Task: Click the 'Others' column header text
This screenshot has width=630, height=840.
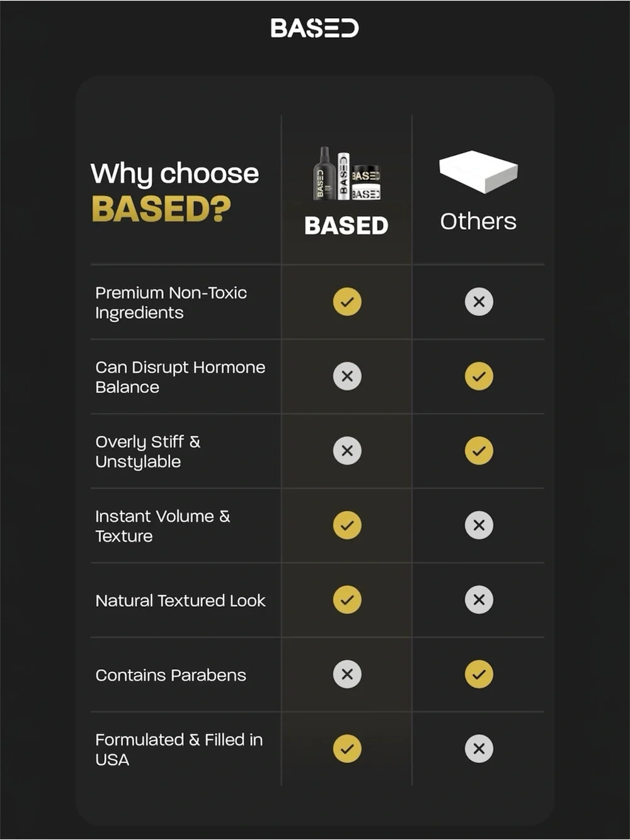Action: tap(478, 221)
